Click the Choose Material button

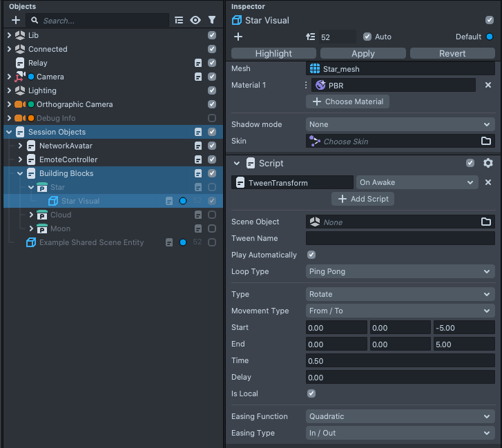click(x=348, y=101)
